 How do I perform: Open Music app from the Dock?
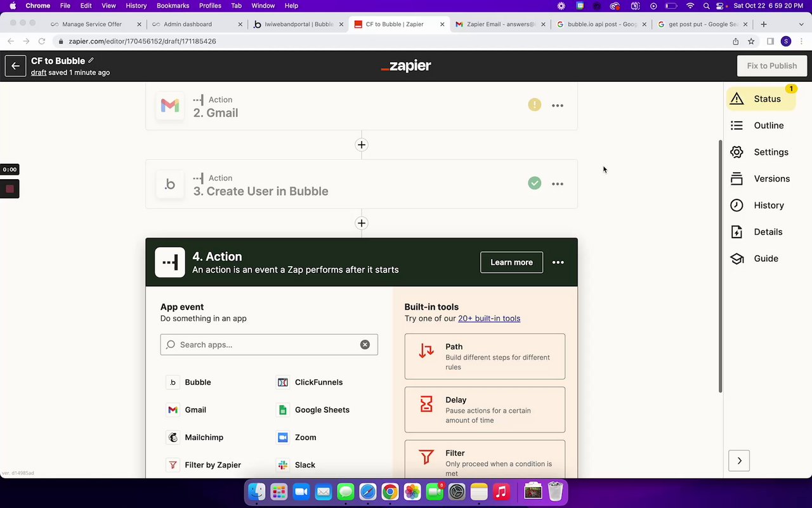[x=501, y=491]
